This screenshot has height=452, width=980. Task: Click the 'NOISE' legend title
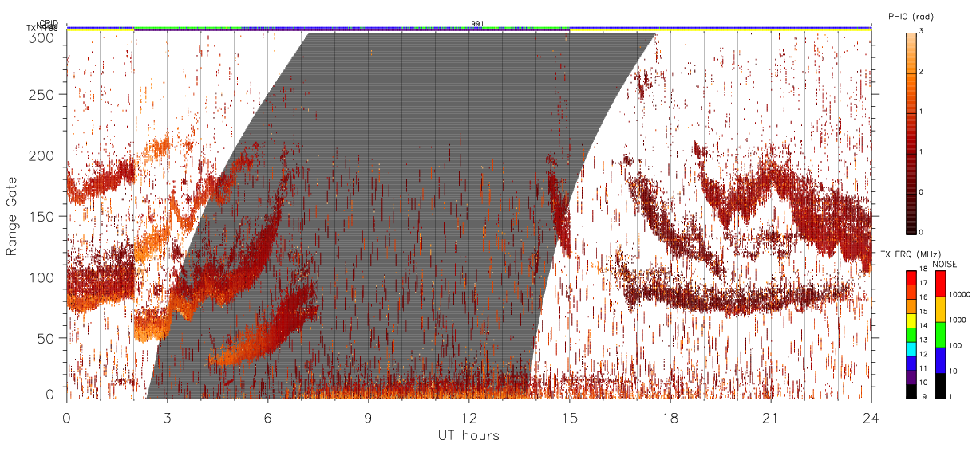(x=946, y=263)
